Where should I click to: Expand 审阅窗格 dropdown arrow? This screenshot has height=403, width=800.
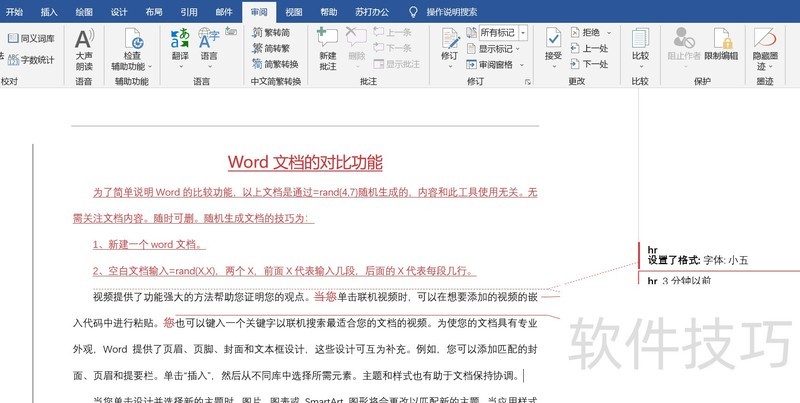tap(521, 65)
